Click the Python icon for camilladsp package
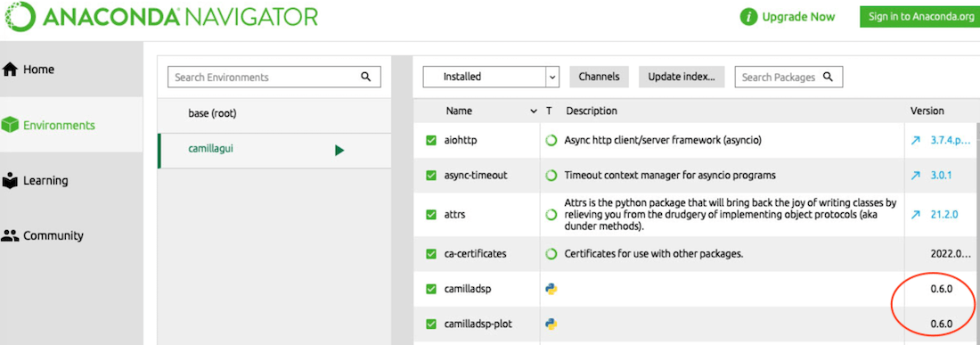 coord(551,290)
